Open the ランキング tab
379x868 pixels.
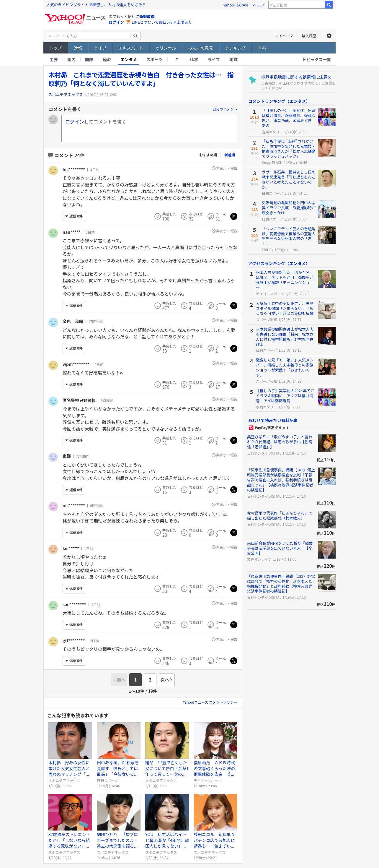coord(235,48)
